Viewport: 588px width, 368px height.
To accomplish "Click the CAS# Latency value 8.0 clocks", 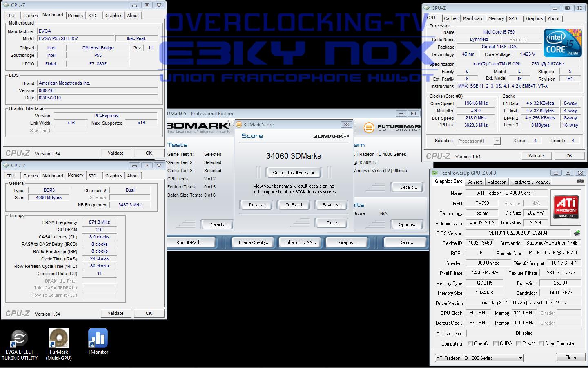I will (x=99, y=237).
